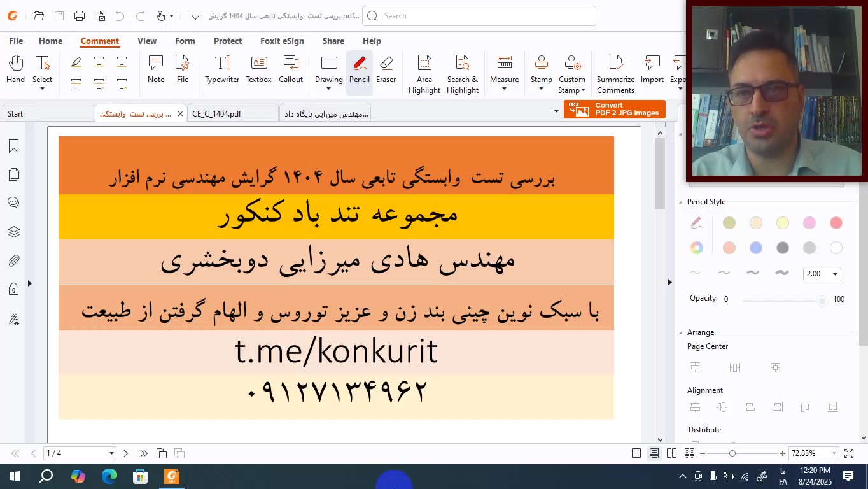
Task: Pick the Textbox tool
Action: [259, 69]
